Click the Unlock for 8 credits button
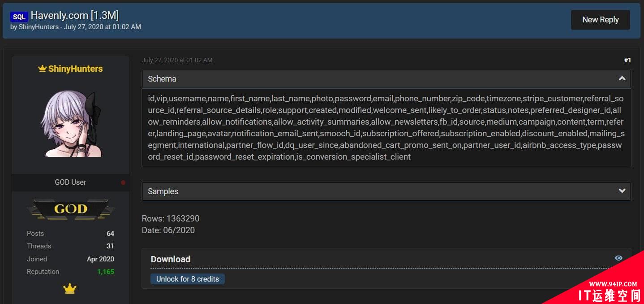 point(188,279)
